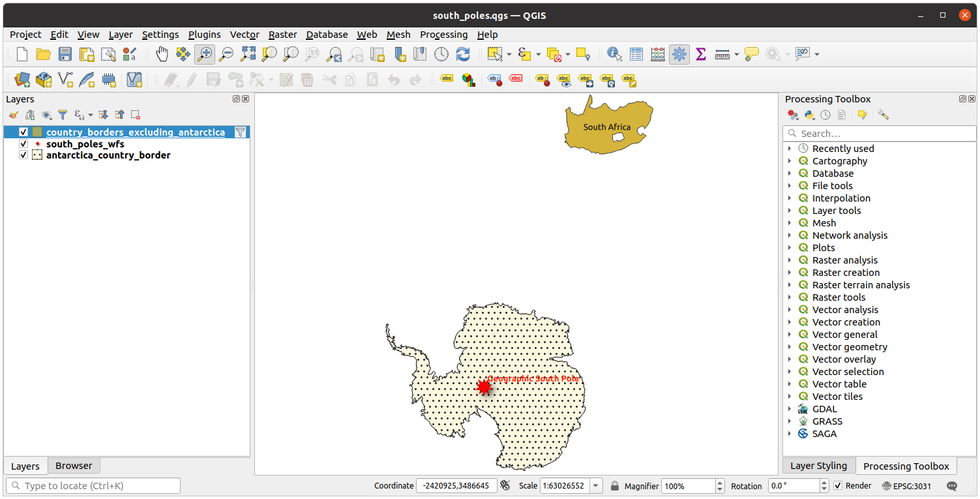Click the Zoom Full extent icon
The width and height of the screenshot is (980, 499).
tap(248, 54)
